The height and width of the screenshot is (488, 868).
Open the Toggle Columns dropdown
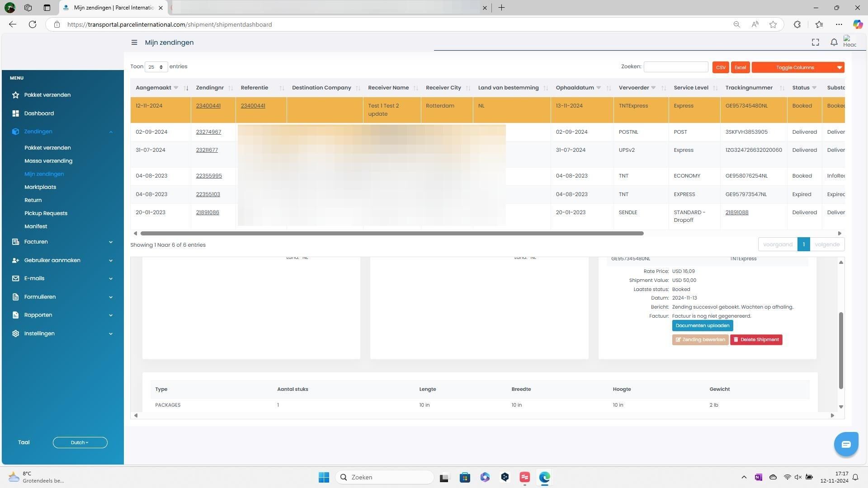click(797, 67)
